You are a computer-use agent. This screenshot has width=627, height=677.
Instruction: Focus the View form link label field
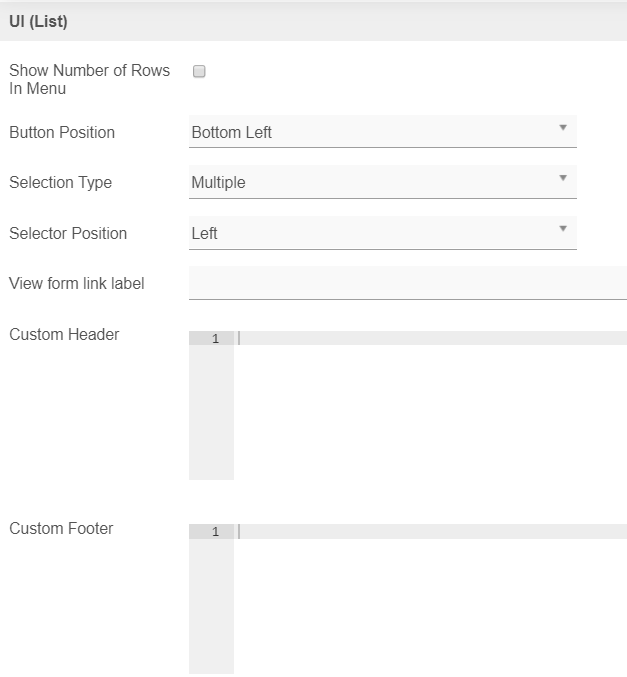click(x=408, y=283)
